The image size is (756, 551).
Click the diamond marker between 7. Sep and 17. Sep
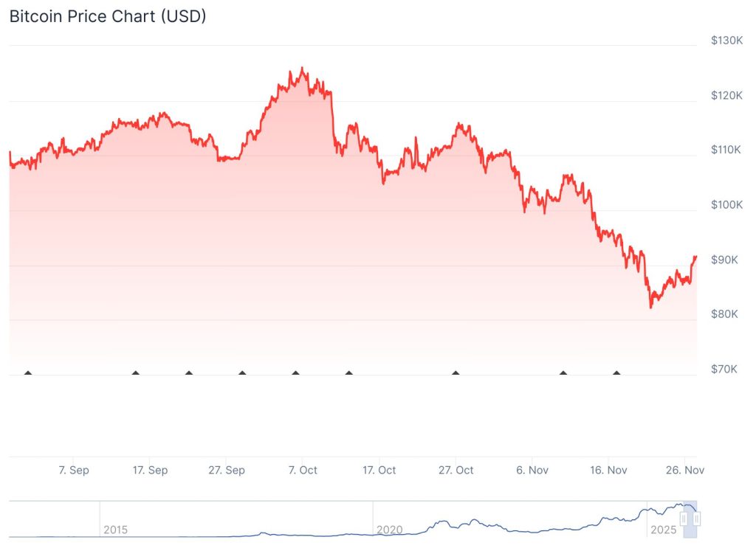135,373
